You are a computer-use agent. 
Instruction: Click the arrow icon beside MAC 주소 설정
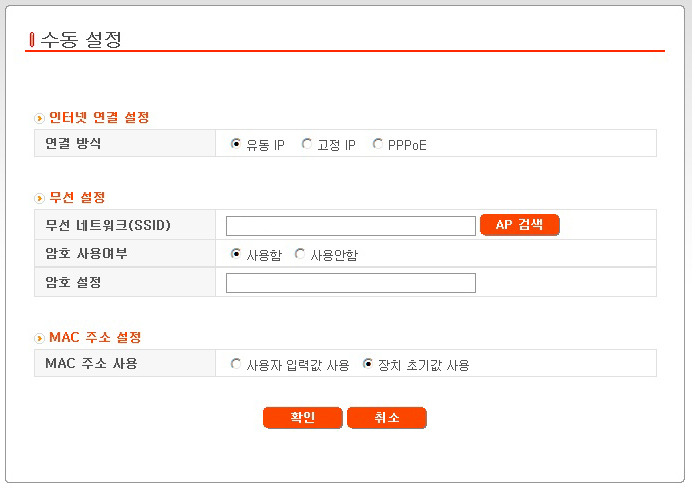pyautogui.click(x=39, y=338)
